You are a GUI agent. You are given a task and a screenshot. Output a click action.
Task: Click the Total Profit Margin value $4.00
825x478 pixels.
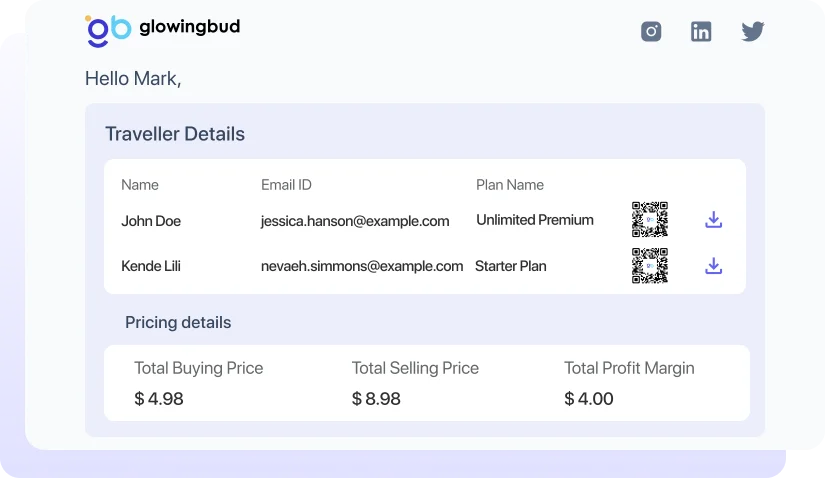pyautogui.click(x=589, y=399)
